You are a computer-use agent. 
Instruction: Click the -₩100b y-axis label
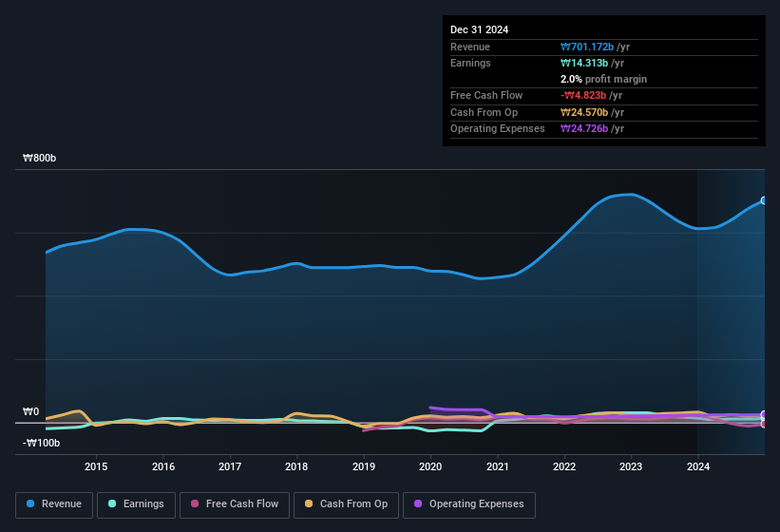(41, 443)
